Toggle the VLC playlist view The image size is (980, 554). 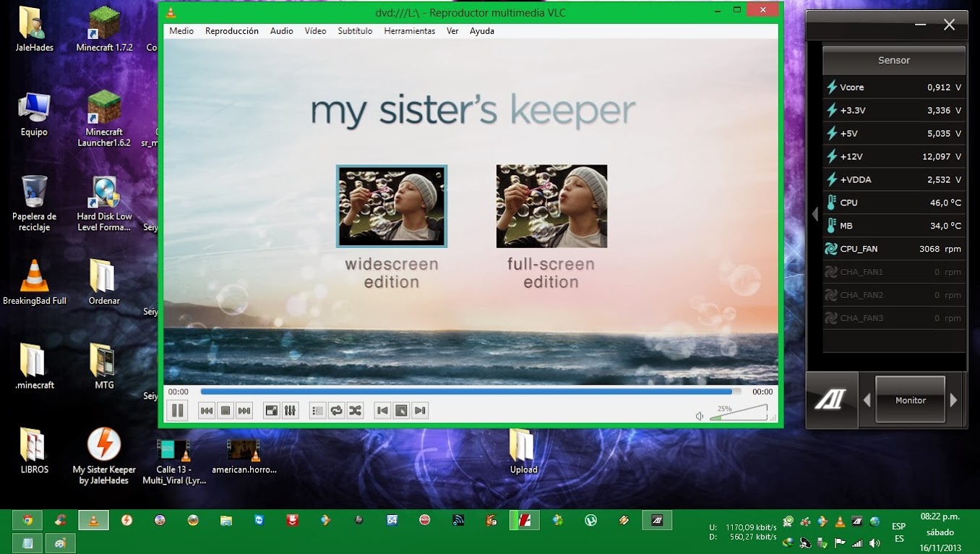(x=317, y=411)
